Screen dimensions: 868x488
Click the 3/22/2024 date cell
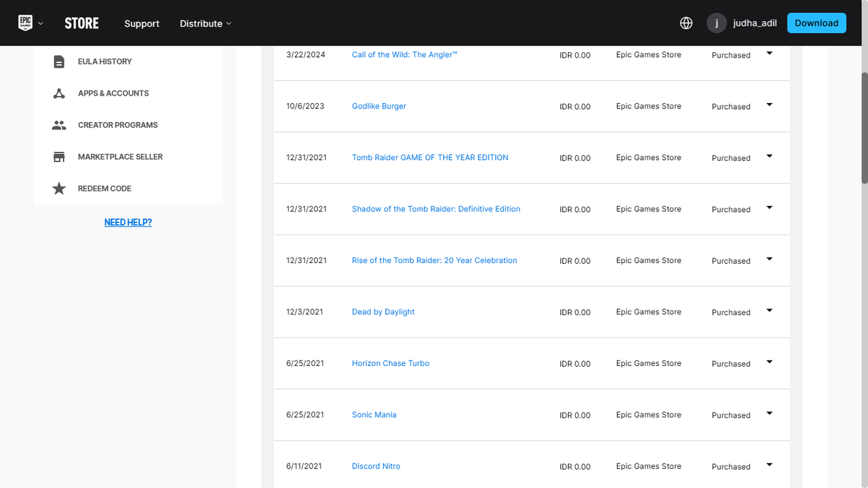click(306, 55)
